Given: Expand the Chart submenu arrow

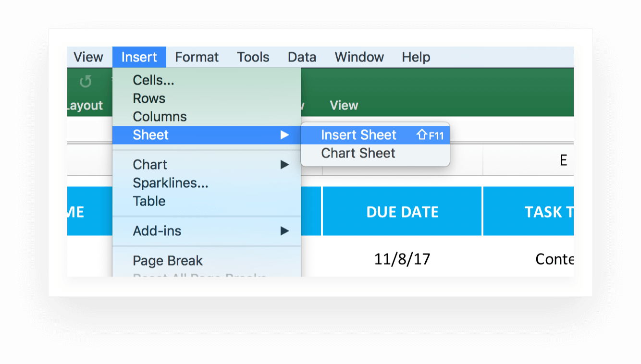Looking at the screenshot, I should [x=284, y=165].
